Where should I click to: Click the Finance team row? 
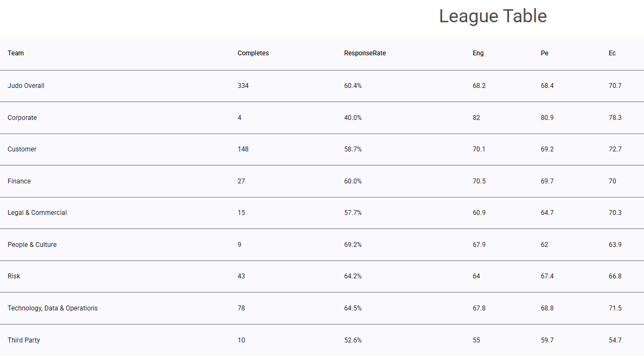[x=322, y=181]
